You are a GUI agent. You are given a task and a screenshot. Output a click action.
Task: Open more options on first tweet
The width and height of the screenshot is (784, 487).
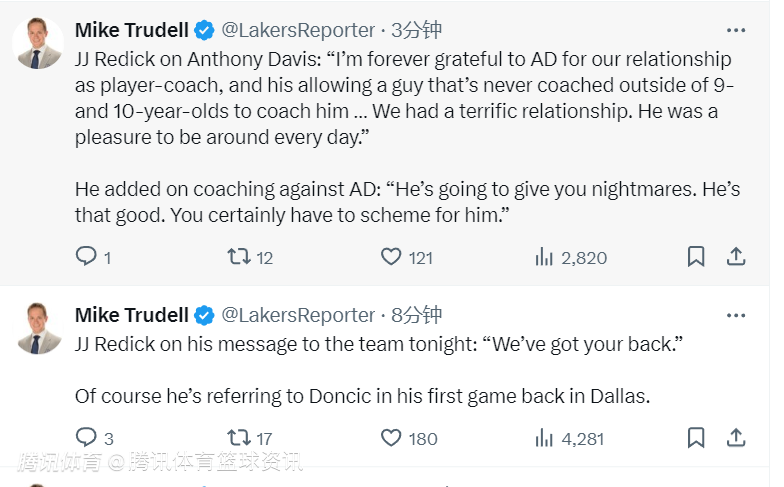736,31
